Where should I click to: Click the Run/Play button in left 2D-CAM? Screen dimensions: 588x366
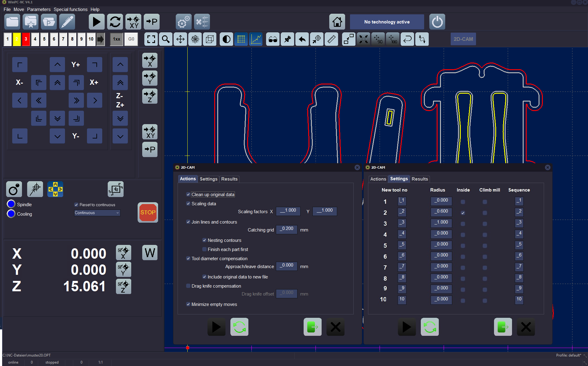[215, 327]
